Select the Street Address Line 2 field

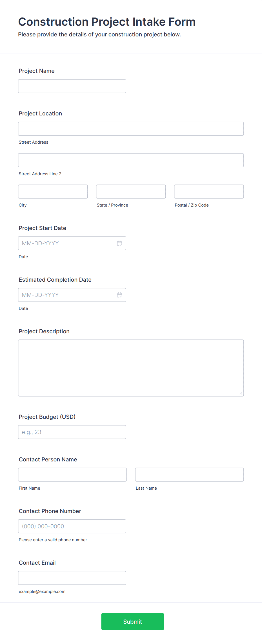(131, 160)
